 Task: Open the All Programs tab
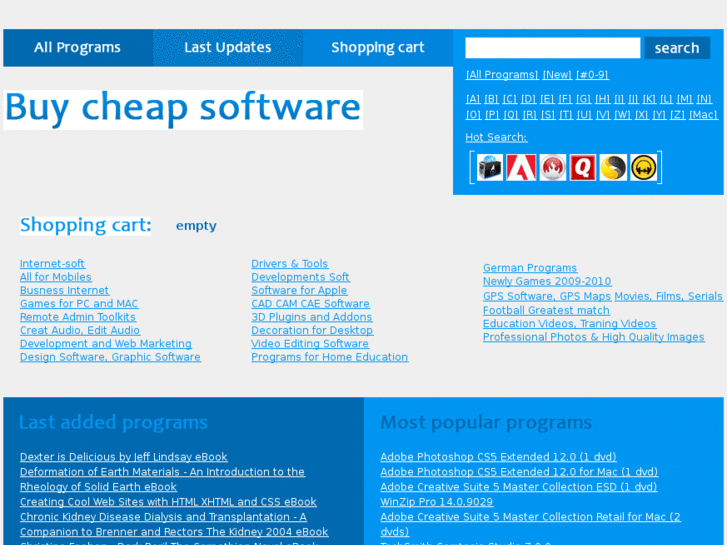tap(77, 47)
